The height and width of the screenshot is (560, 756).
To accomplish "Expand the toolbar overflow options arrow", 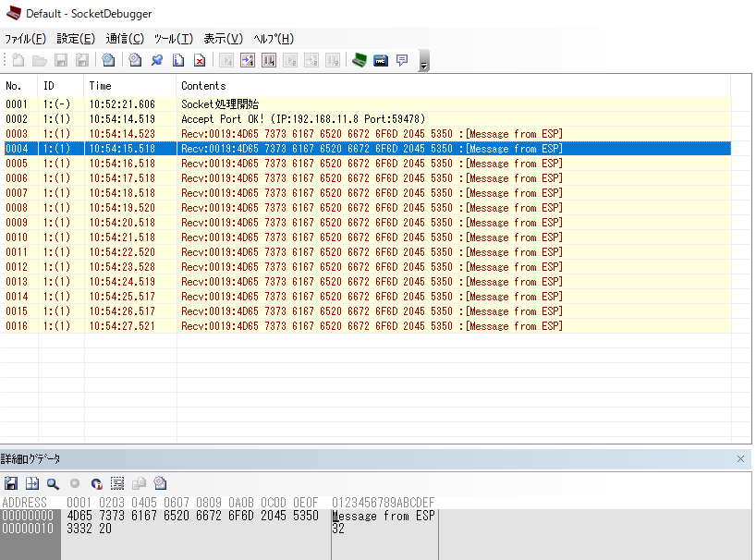I will click(x=424, y=63).
